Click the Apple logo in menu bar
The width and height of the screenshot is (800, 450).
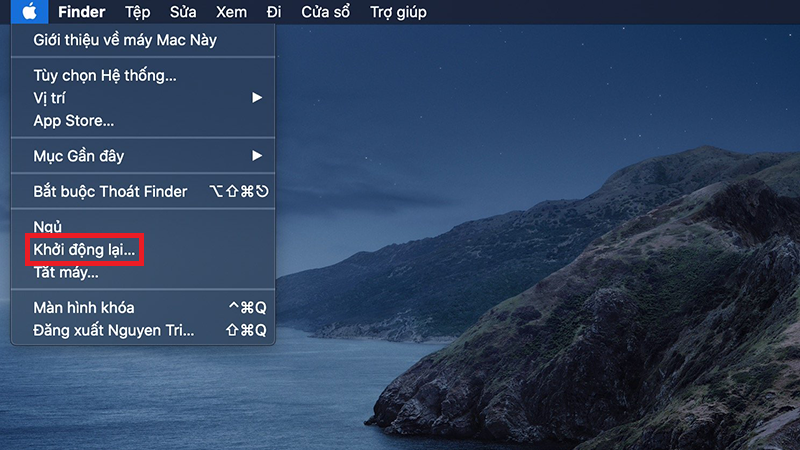[x=30, y=12]
